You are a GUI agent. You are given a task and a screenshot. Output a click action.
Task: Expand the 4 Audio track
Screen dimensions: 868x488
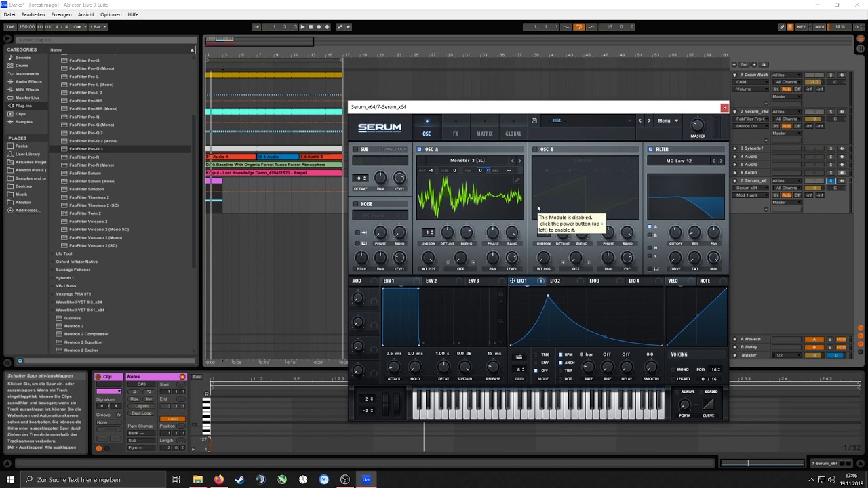735,156
